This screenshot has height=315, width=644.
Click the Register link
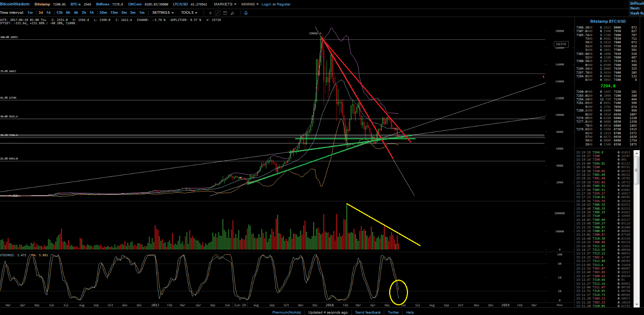pyautogui.click(x=284, y=4)
